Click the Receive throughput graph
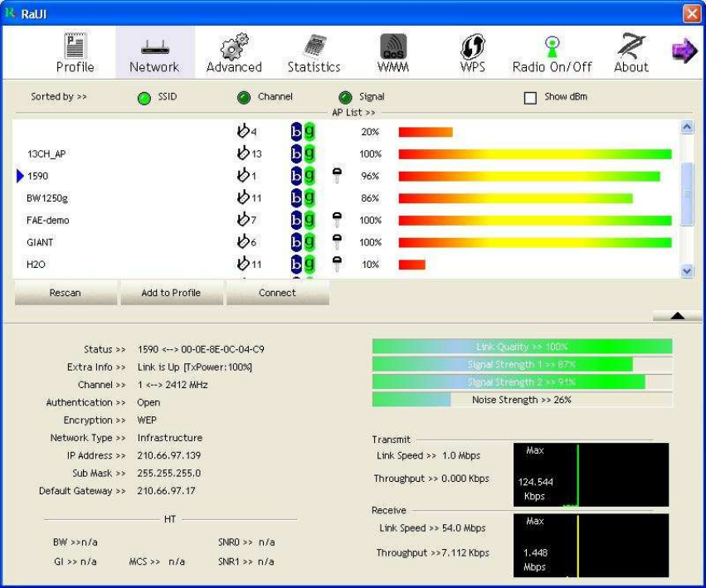This screenshot has width=706, height=588. pos(591,545)
